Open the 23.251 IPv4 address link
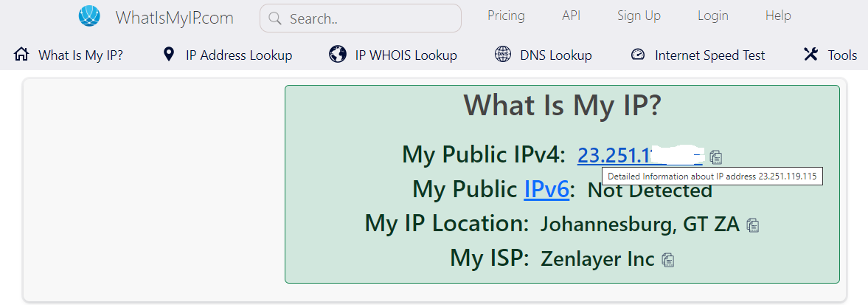 640,155
